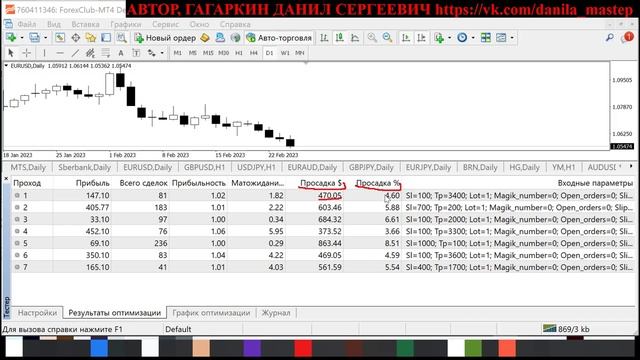Screen dimensions: 640x360
Task: Open the search magnifier at top right
Action: click(x=609, y=38)
